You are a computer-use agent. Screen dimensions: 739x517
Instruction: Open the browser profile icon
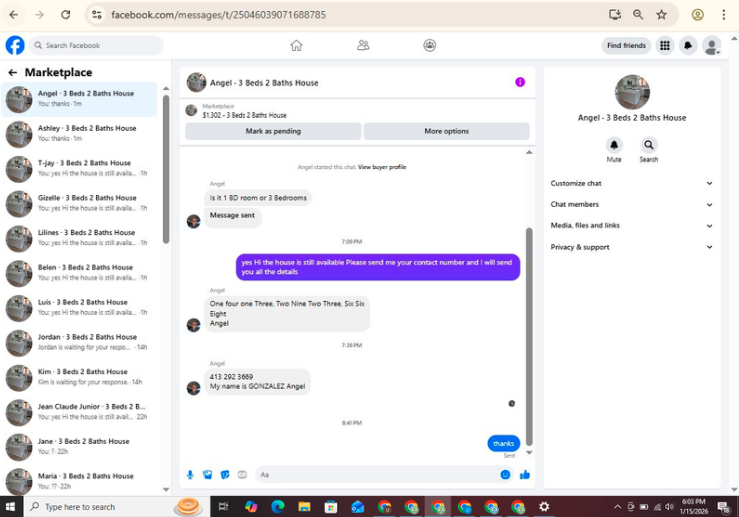click(698, 15)
